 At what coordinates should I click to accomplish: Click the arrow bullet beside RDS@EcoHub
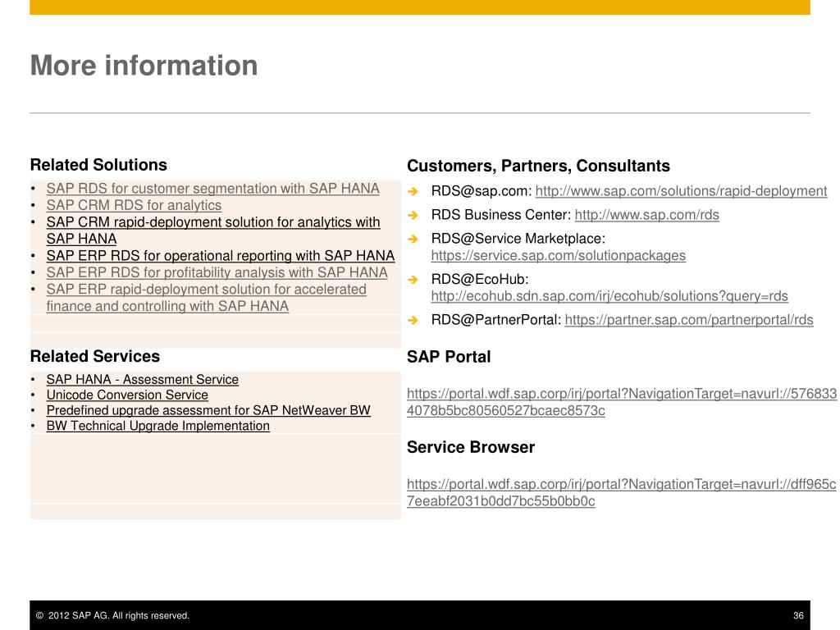413,280
